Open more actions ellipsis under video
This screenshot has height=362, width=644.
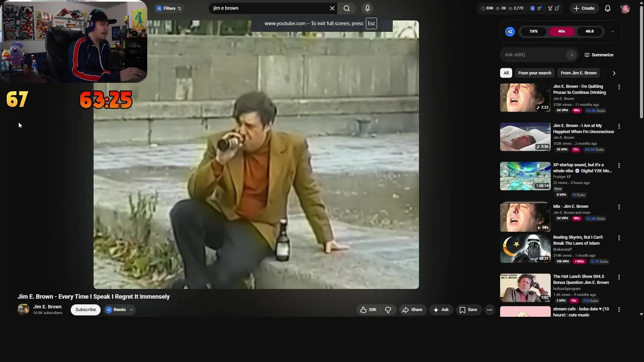click(490, 310)
